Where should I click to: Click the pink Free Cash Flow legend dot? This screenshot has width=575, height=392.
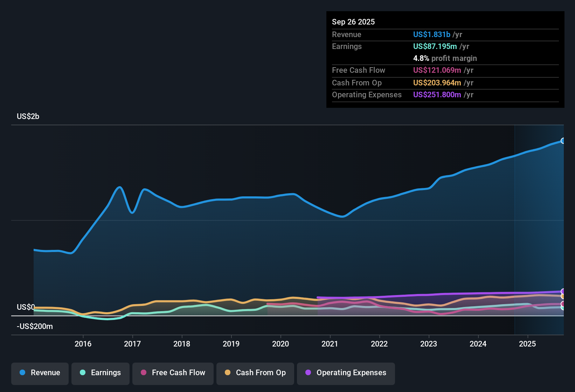coord(143,373)
